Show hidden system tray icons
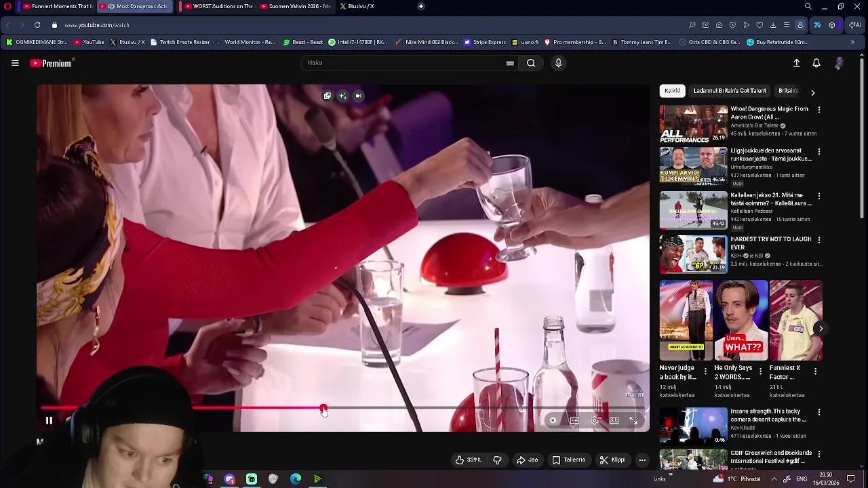Viewport: 868px width, 488px height. (x=774, y=479)
